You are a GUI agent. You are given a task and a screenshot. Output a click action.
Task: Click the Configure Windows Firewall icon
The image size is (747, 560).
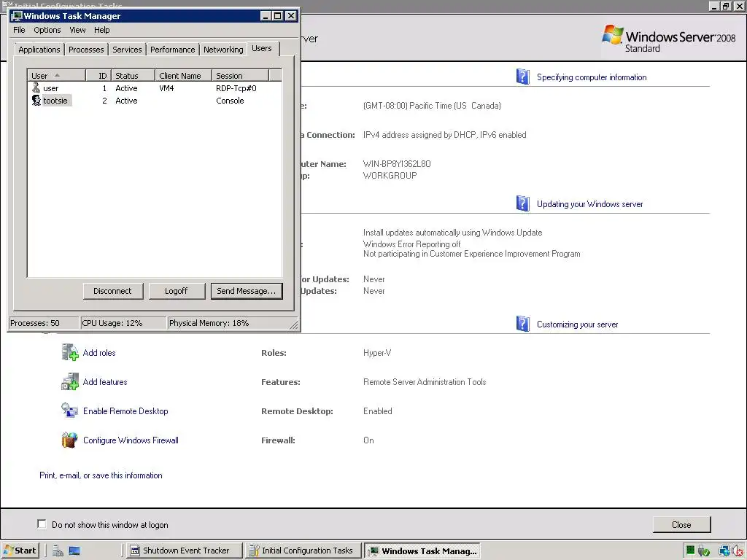click(69, 440)
